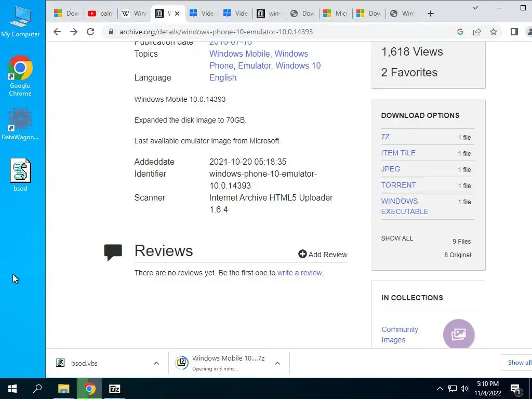Screen dimensions: 532x399
Task: Open volume control tray icon
Action: point(464,389)
